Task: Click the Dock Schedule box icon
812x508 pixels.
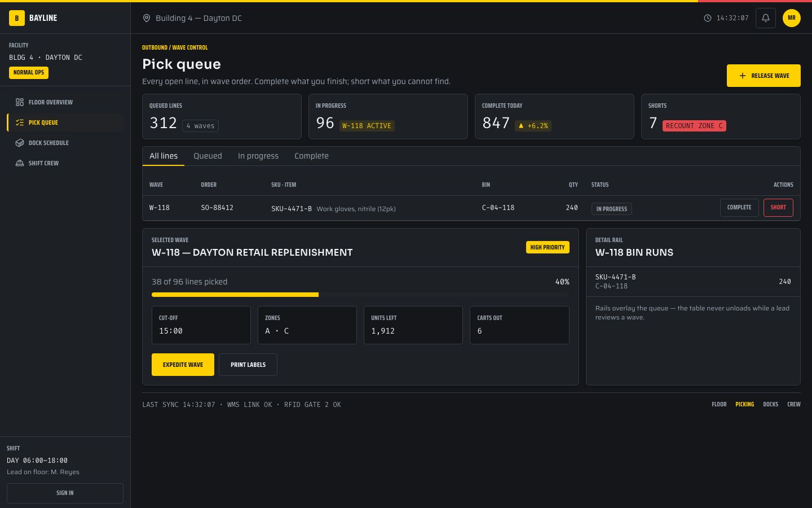Action: pyautogui.click(x=20, y=143)
